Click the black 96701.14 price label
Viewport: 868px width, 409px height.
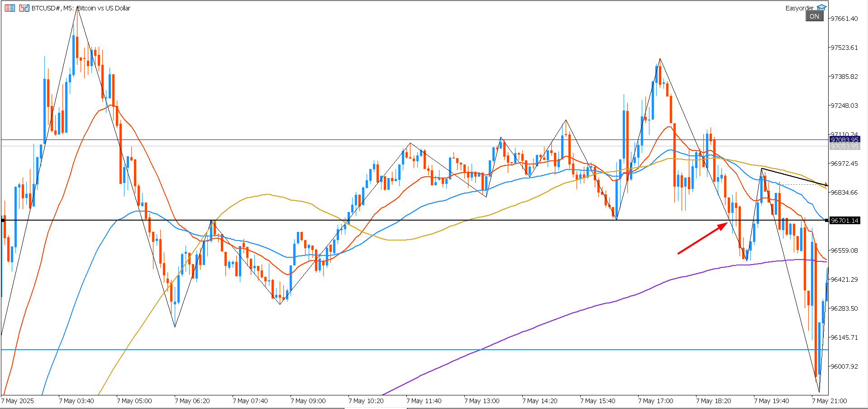click(844, 221)
